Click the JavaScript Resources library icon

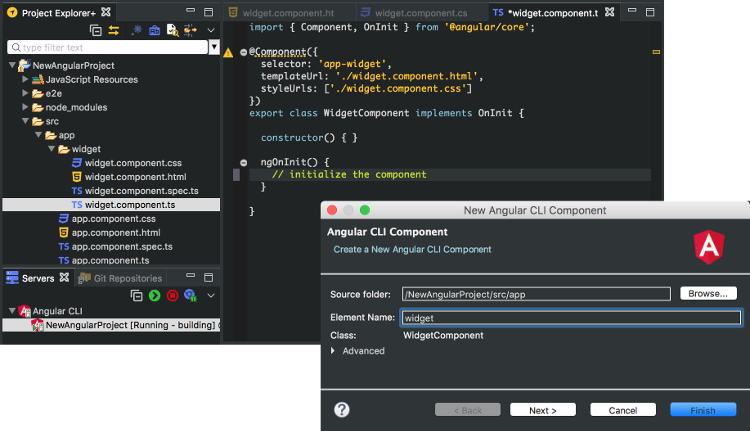click(38, 79)
